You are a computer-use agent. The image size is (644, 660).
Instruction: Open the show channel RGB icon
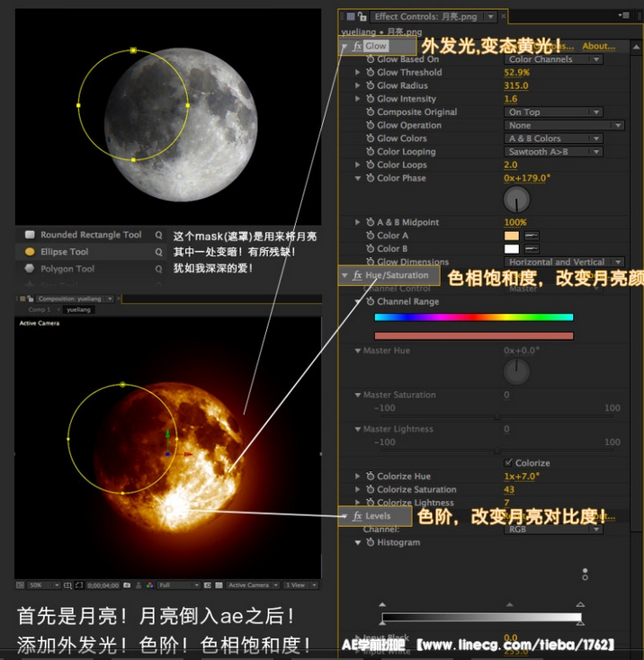150,585
